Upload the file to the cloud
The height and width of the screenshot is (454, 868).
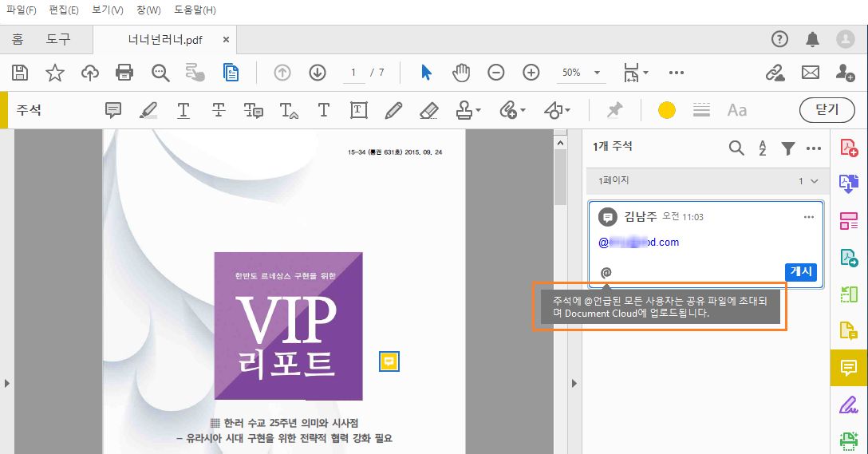(89, 73)
